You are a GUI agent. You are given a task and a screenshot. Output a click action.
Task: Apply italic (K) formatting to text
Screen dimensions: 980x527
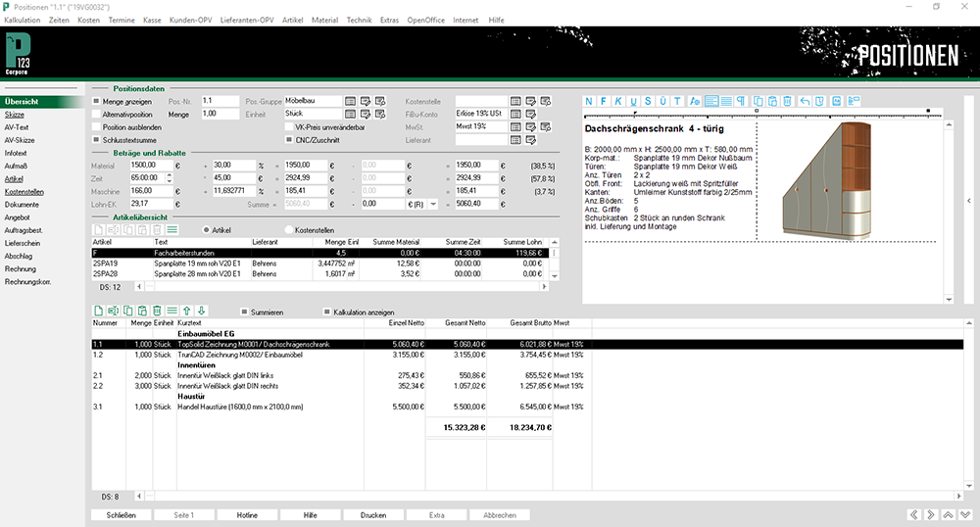[x=618, y=101]
